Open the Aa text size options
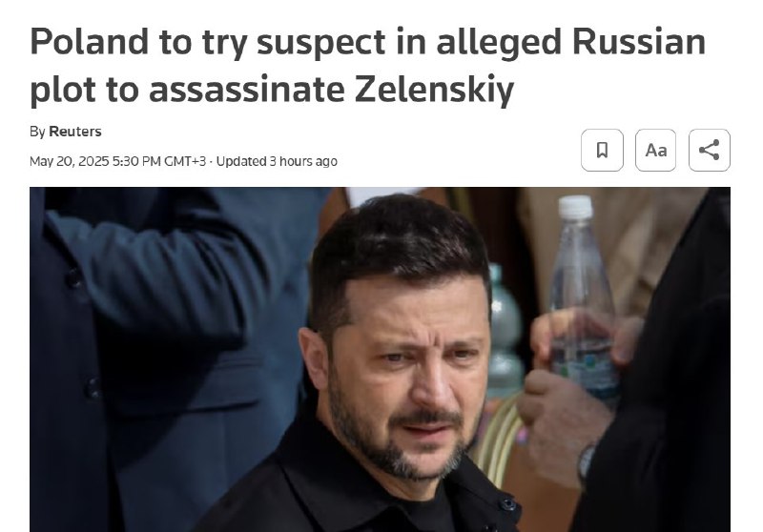 (655, 150)
